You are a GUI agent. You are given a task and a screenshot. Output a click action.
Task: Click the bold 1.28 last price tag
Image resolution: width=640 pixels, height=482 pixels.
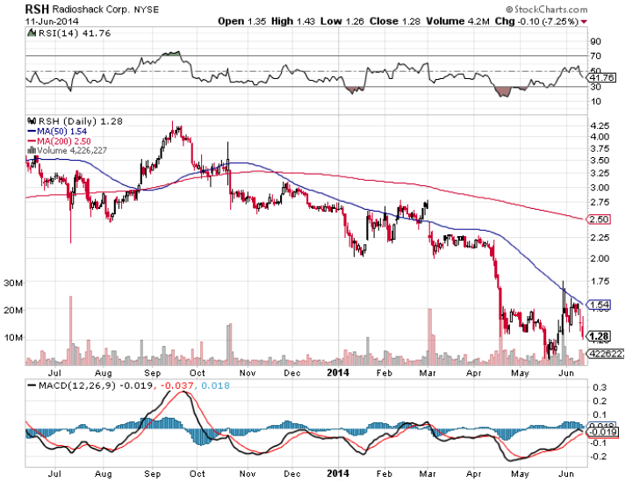(599, 336)
